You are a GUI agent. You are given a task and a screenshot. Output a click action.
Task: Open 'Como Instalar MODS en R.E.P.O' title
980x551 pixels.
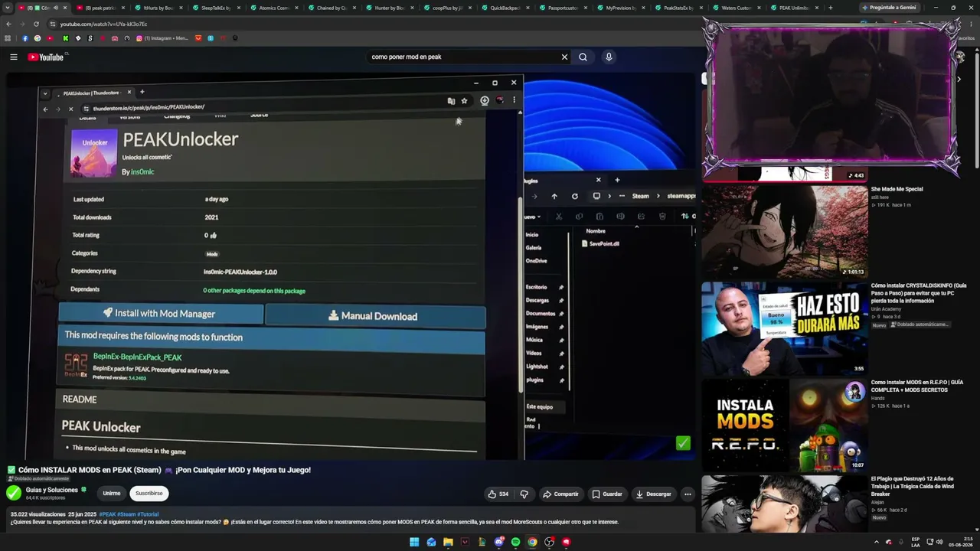click(917, 386)
